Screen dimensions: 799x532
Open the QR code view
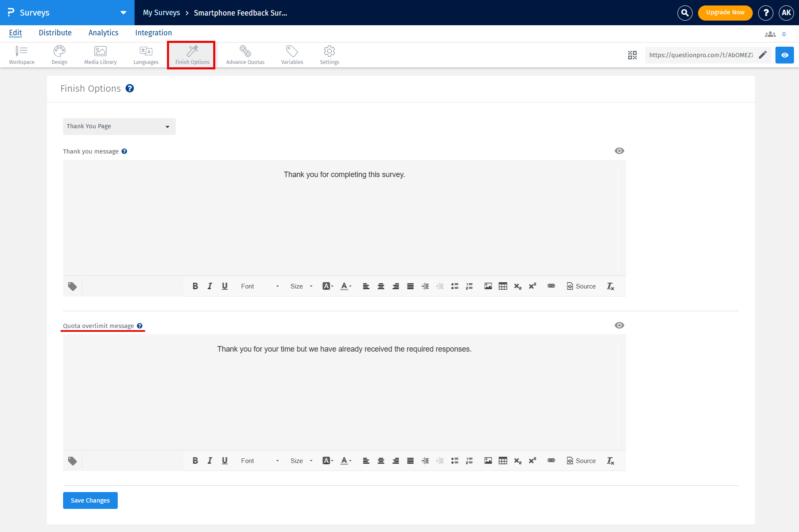[x=632, y=55]
